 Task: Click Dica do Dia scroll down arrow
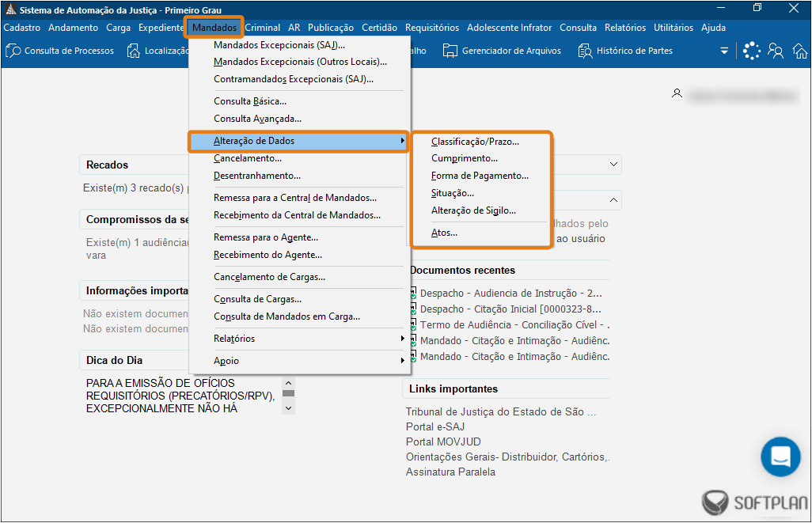288,408
